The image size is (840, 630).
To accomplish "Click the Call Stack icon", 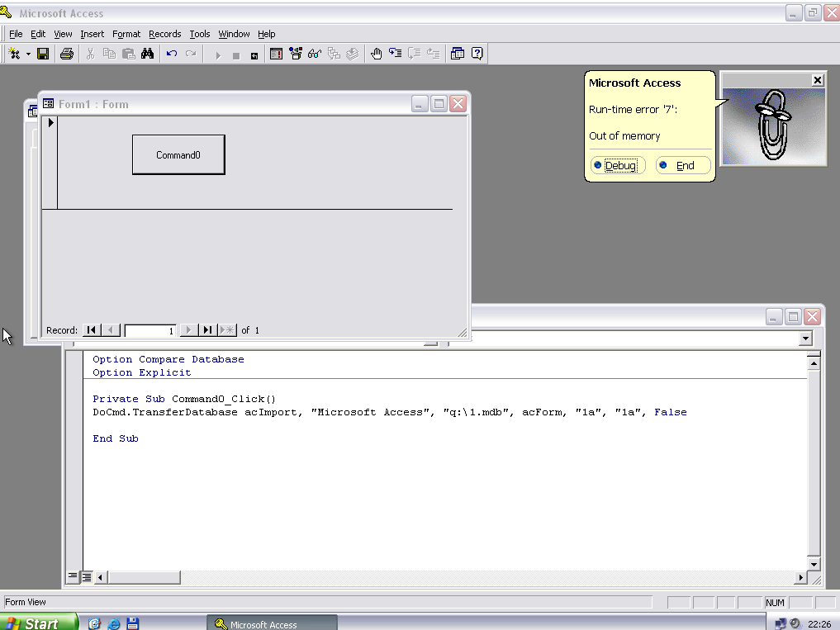I will (x=334, y=54).
